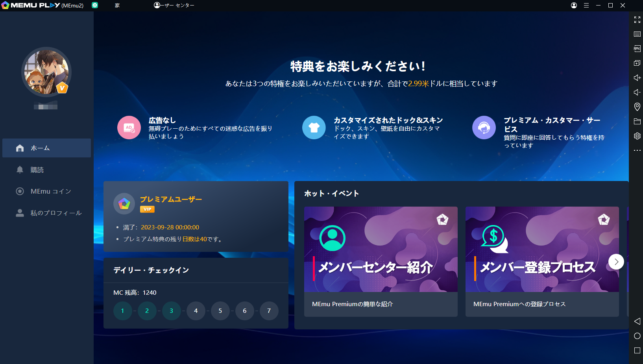Open the メンバーセンター紹介 event card
Screen dimensions: 643x364
381,261
